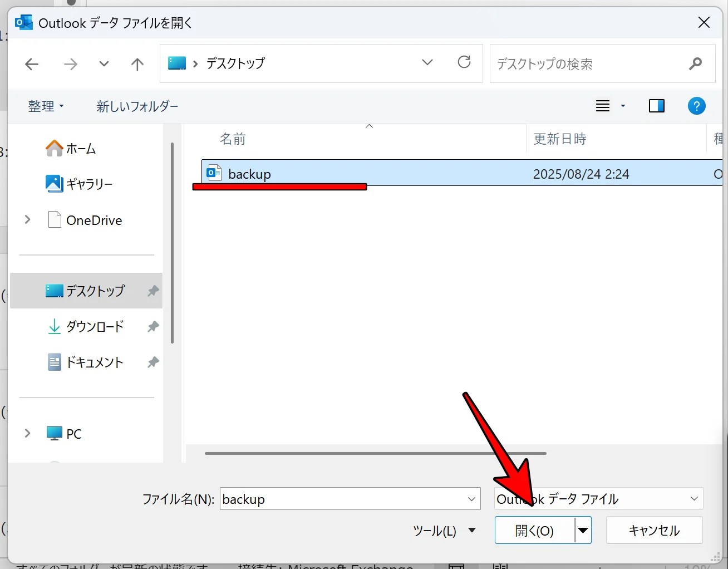Viewport: 728px width, 569px height.
Task: Open the 開く split button arrow
Action: click(583, 531)
